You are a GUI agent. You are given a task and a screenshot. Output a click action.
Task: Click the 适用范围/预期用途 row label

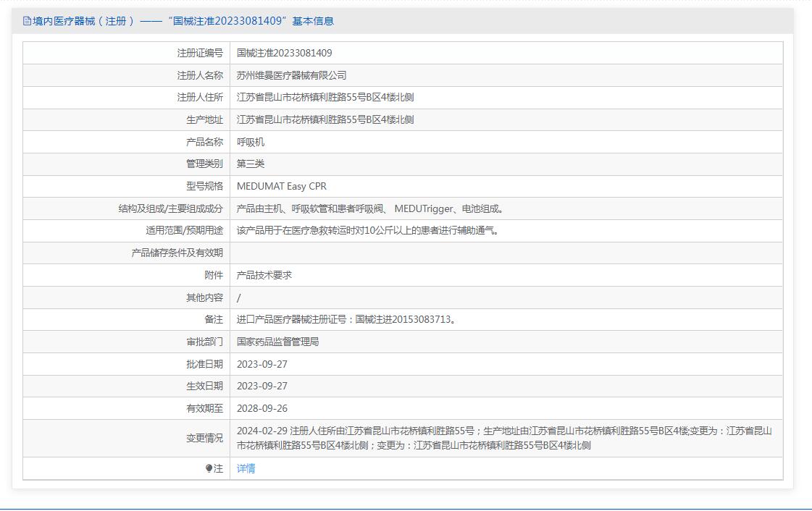coord(185,231)
